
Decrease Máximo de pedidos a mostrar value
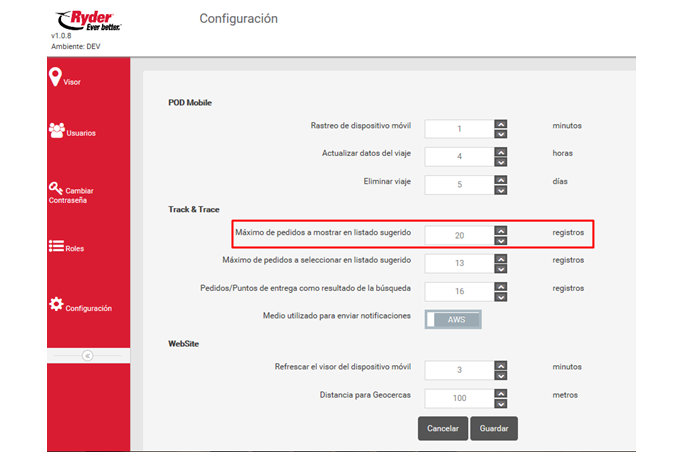500,241
